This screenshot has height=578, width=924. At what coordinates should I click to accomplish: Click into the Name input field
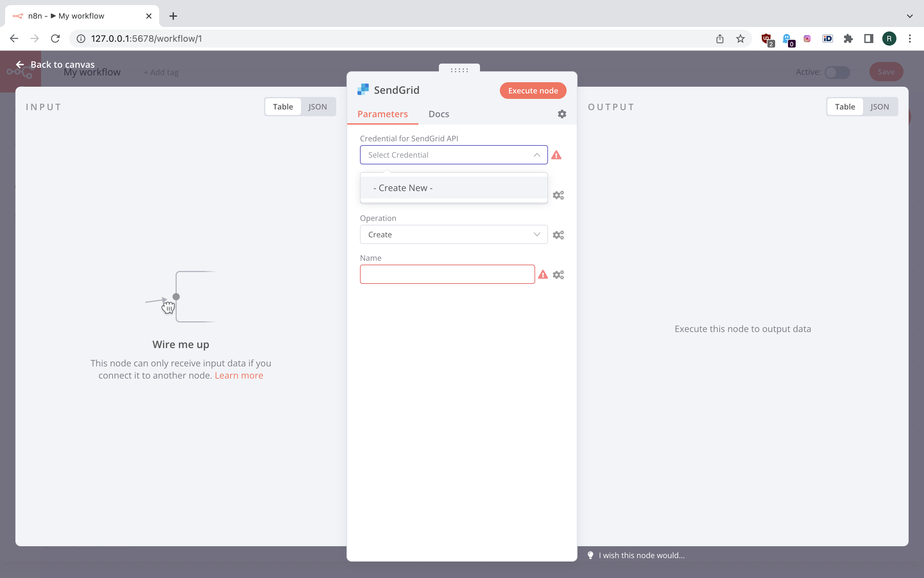[x=447, y=274]
